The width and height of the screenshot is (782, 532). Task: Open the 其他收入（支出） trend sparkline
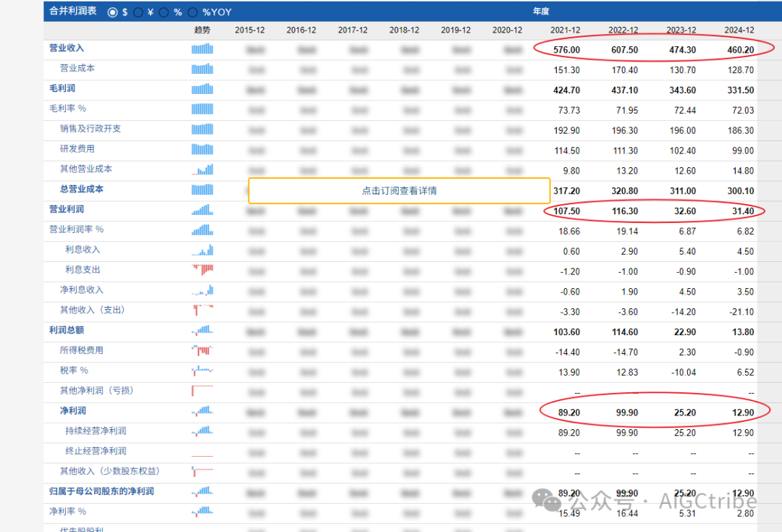coord(203,311)
